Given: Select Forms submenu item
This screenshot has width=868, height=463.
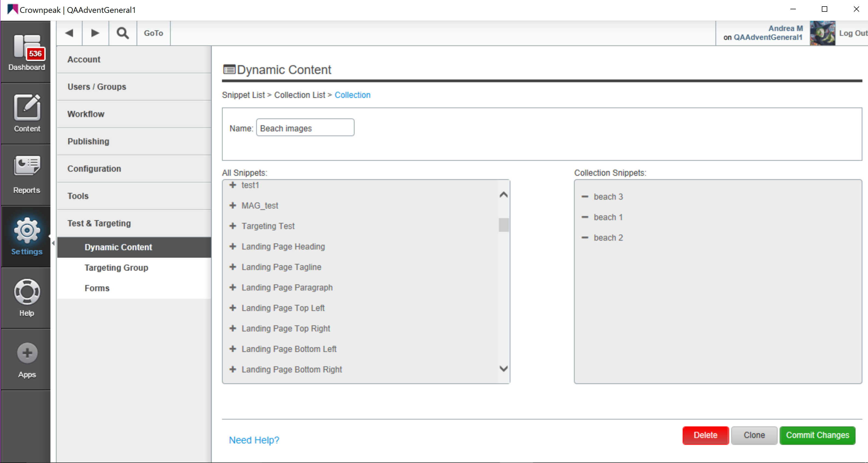Looking at the screenshot, I should (x=134, y=288).
